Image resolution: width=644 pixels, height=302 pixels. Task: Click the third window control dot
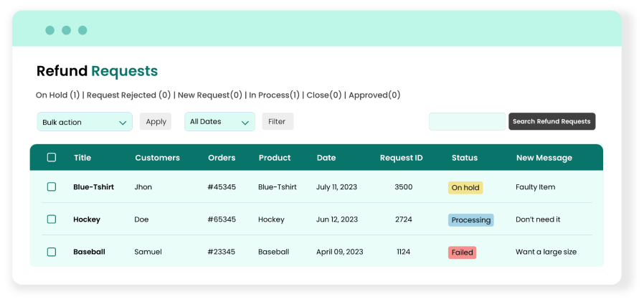pos(82,30)
